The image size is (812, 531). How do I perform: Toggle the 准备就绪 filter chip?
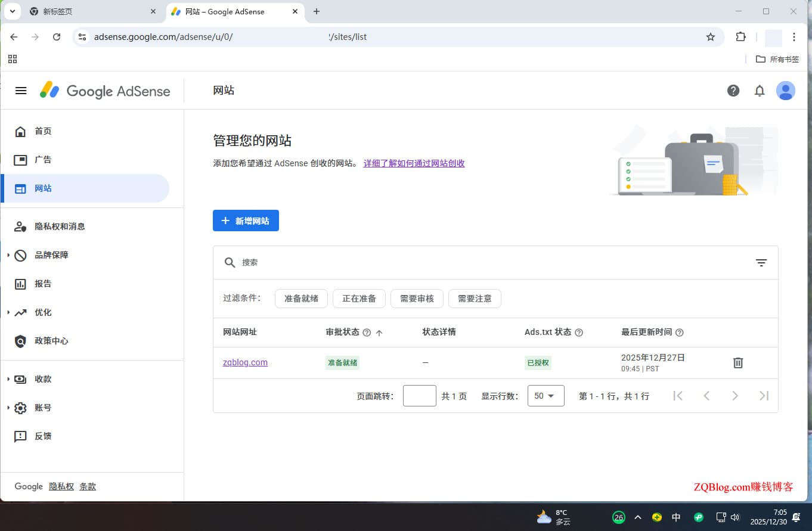(301, 299)
